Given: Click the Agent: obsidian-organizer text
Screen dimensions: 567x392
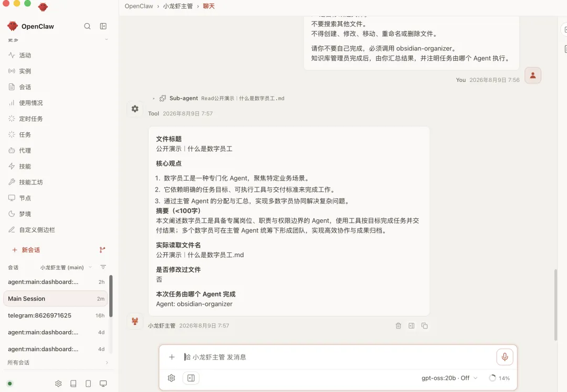Looking at the screenshot, I should pyautogui.click(x=194, y=304).
